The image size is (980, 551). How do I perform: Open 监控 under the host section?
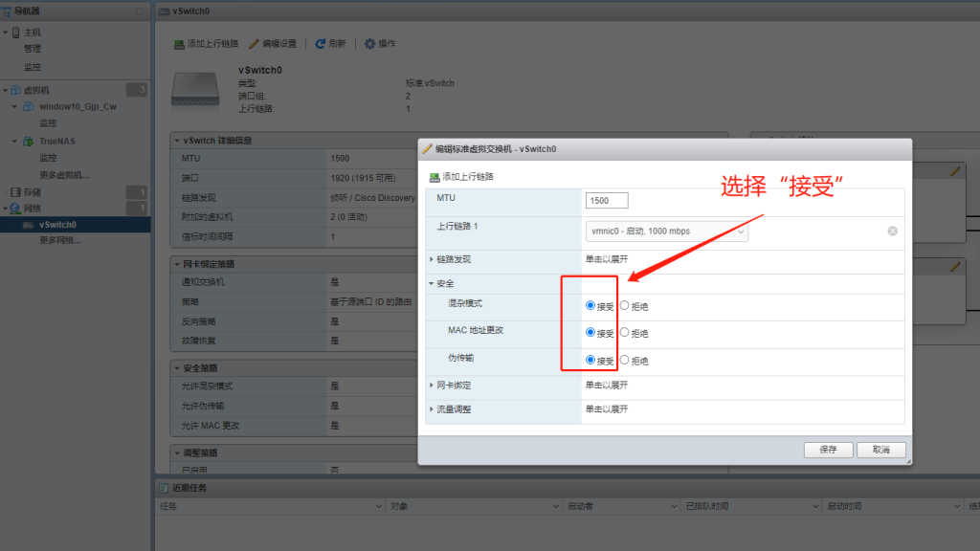tap(33, 66)
